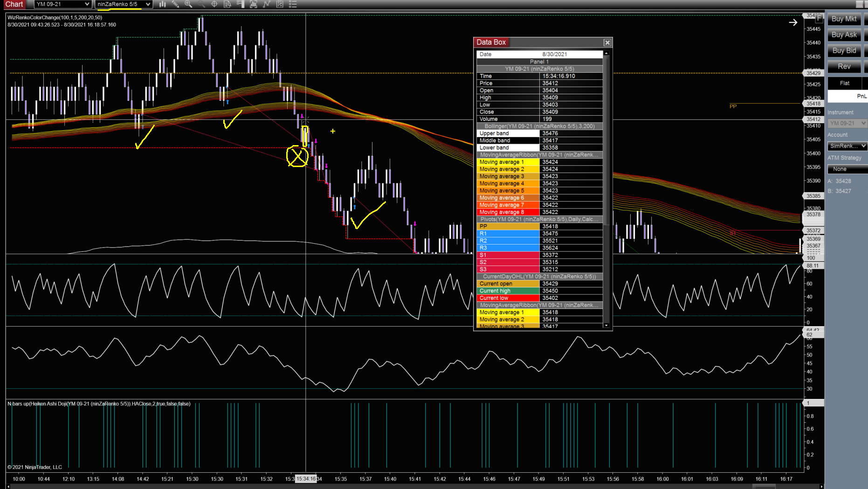Open the Chart Trader Instrument dropdown
This screenshot has width=868, height=489.
point(847,123)
